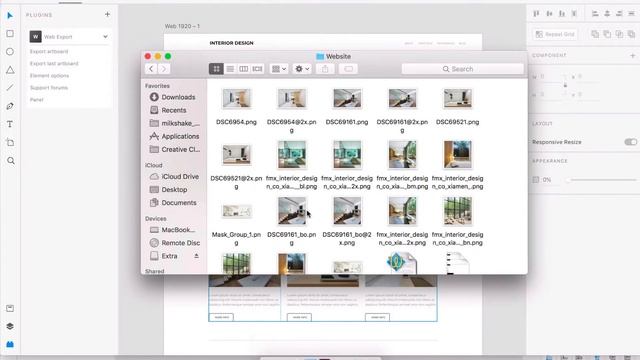
Task: Select the DSC69161_bo.png file
Action: pos(291,222)
